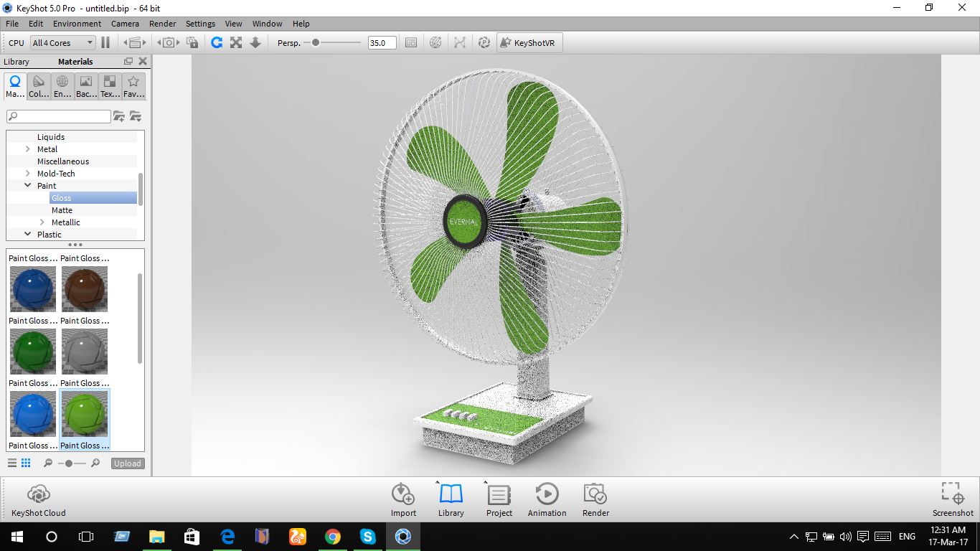Toggle the Library panel from bottom toolbar
This screenshot has width=980, height=551.
tap(451, 500)
